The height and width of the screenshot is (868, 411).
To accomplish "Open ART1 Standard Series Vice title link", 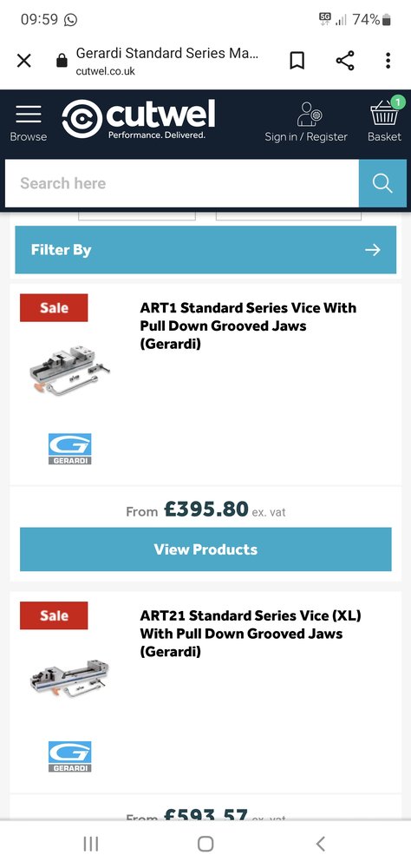I will point(248,325).
